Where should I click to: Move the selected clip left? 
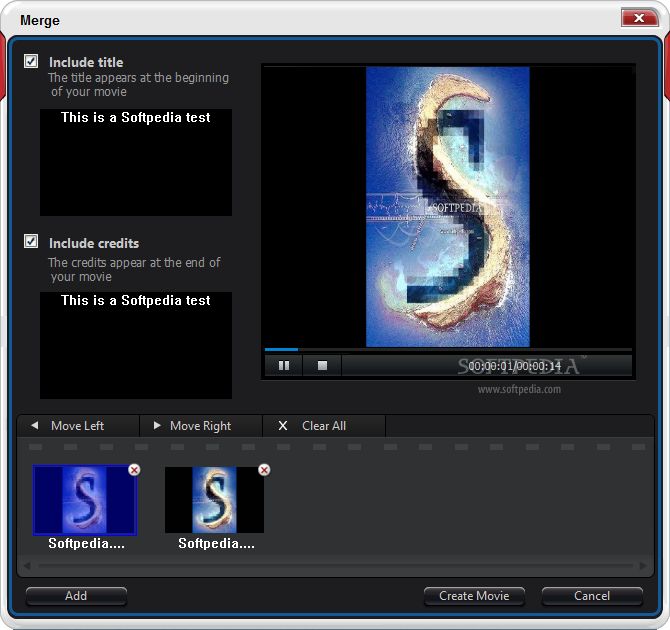(78, 426)
